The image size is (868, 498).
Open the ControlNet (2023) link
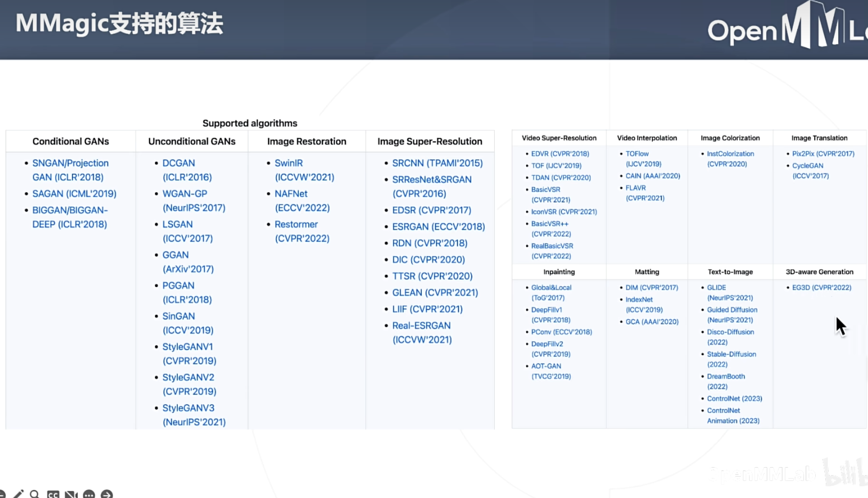(735, 398)
